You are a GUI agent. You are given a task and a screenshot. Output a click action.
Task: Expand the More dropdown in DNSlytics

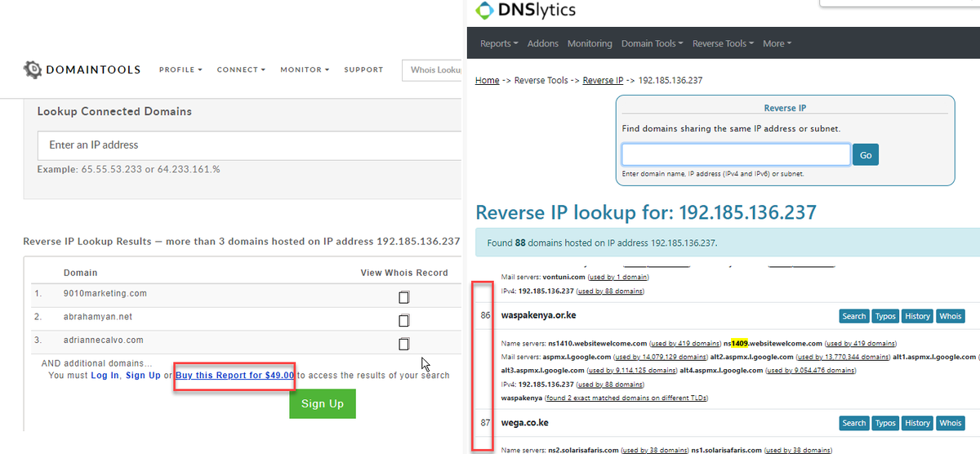(x=777, y=44)
